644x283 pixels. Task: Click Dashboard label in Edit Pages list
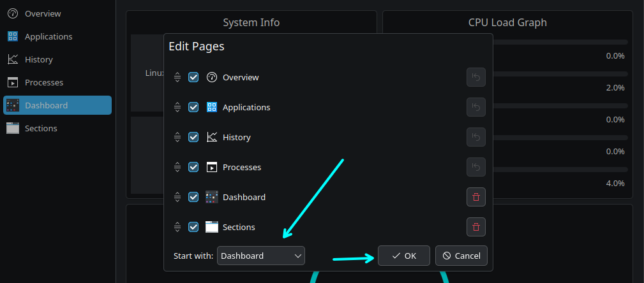coord(244,198)
